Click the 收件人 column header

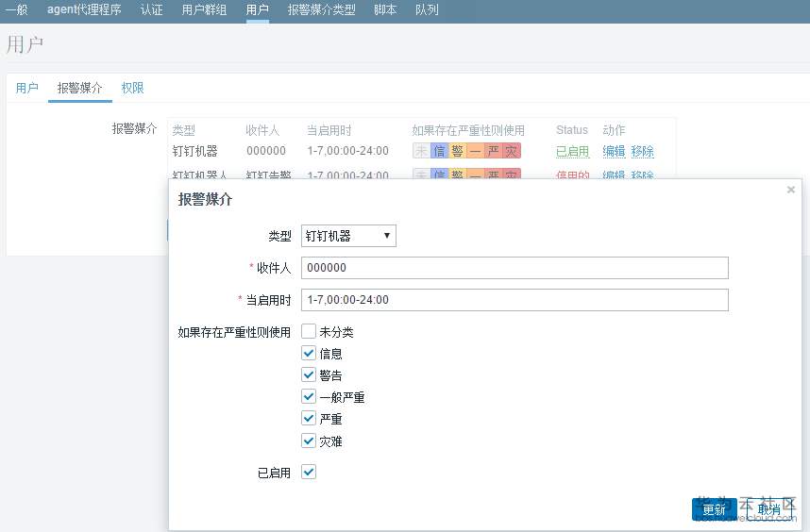tap(262, 130)
